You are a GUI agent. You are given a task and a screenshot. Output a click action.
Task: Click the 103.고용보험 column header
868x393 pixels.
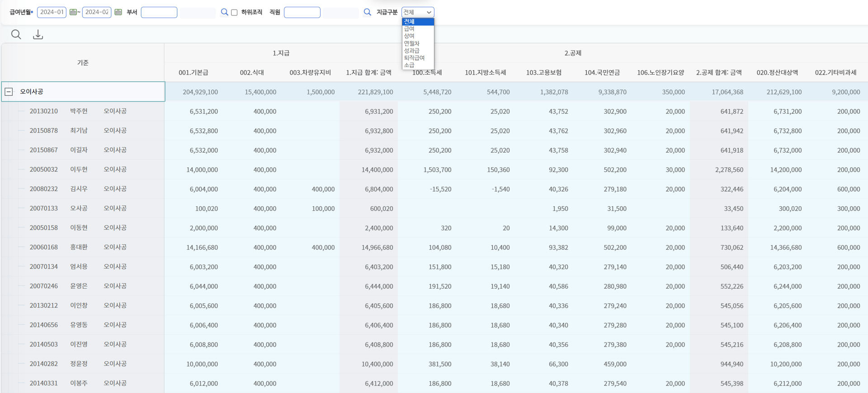click(544, 72)
